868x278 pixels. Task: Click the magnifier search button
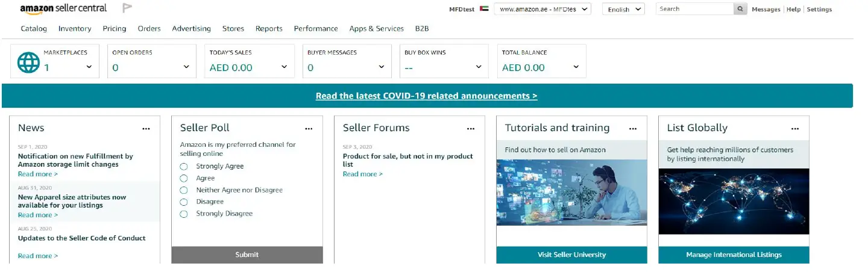740,9
